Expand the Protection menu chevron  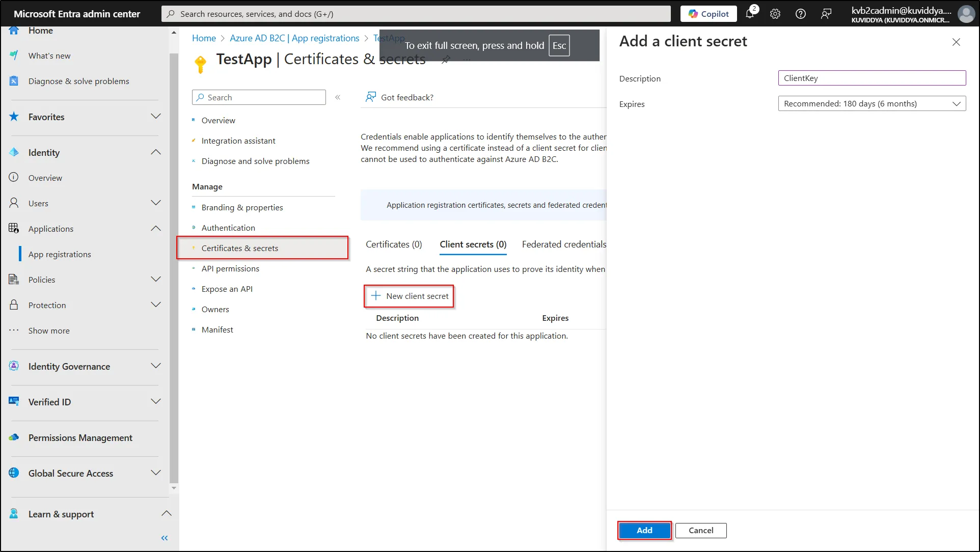tap(156, 305)
